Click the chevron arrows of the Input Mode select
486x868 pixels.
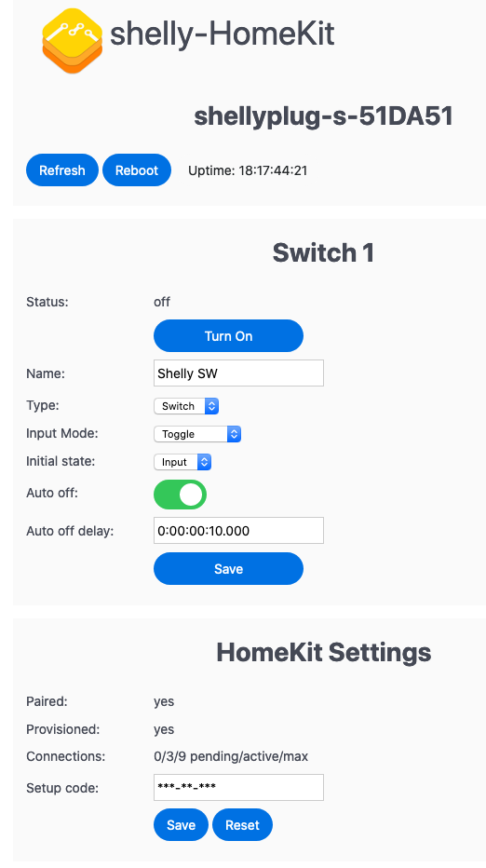234,434
